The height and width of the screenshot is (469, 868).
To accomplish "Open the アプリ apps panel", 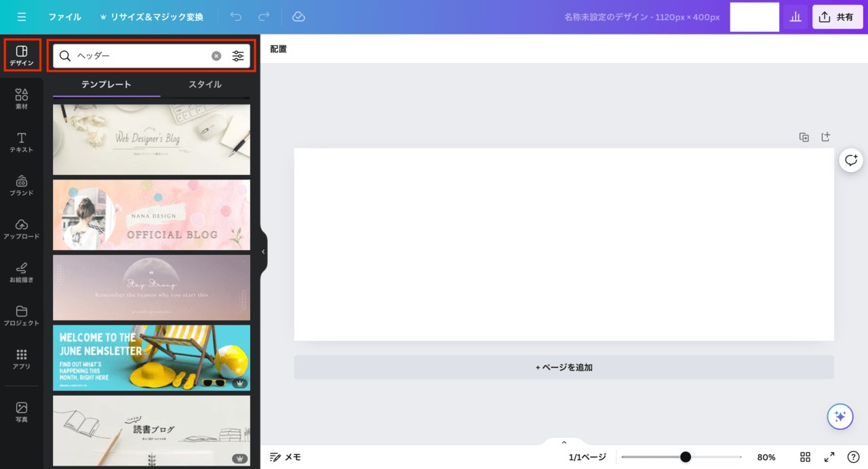I will pos(22,359).
